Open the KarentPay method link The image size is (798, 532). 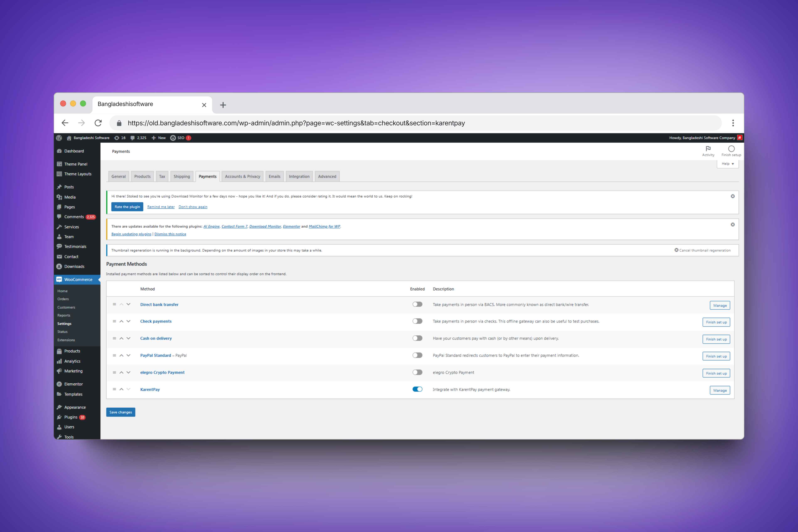(150, 389)
